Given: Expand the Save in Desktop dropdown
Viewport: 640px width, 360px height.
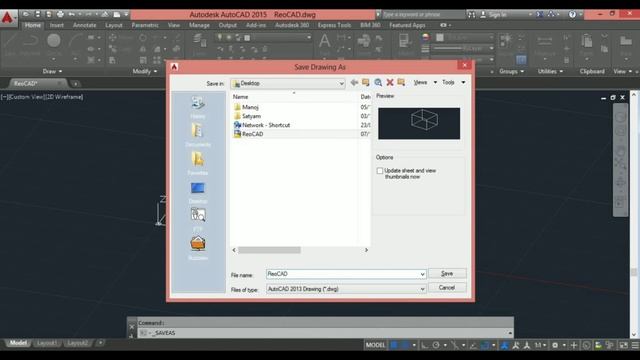Looking at the screenshot, I should (341, 83).
